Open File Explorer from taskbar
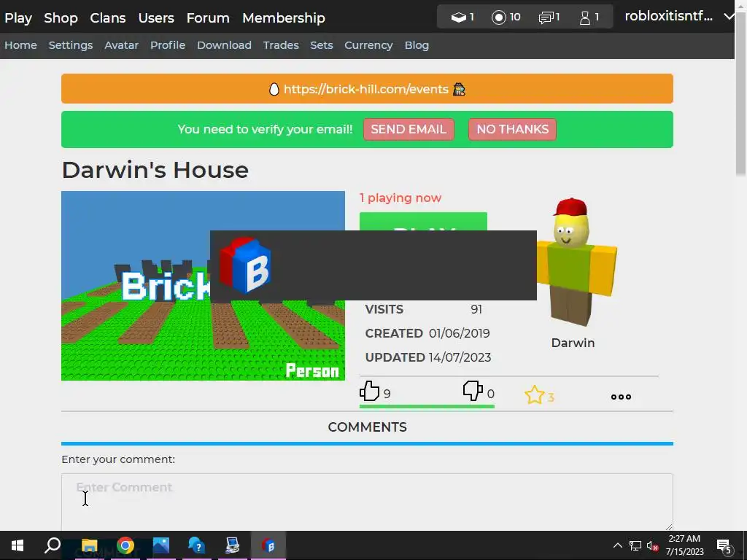This screenshot has width=747, height=560. tap(89, 545)
